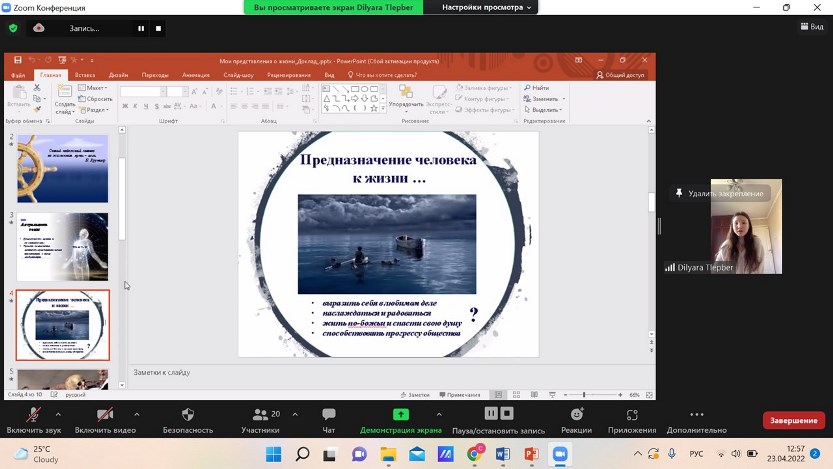Switch to the Вставка ribbon tab

coord(85,75)
